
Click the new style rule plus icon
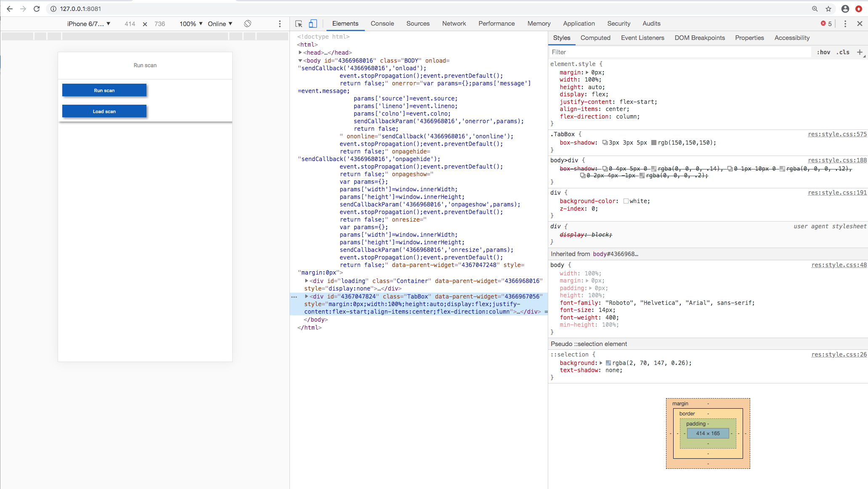coord(860,52)
